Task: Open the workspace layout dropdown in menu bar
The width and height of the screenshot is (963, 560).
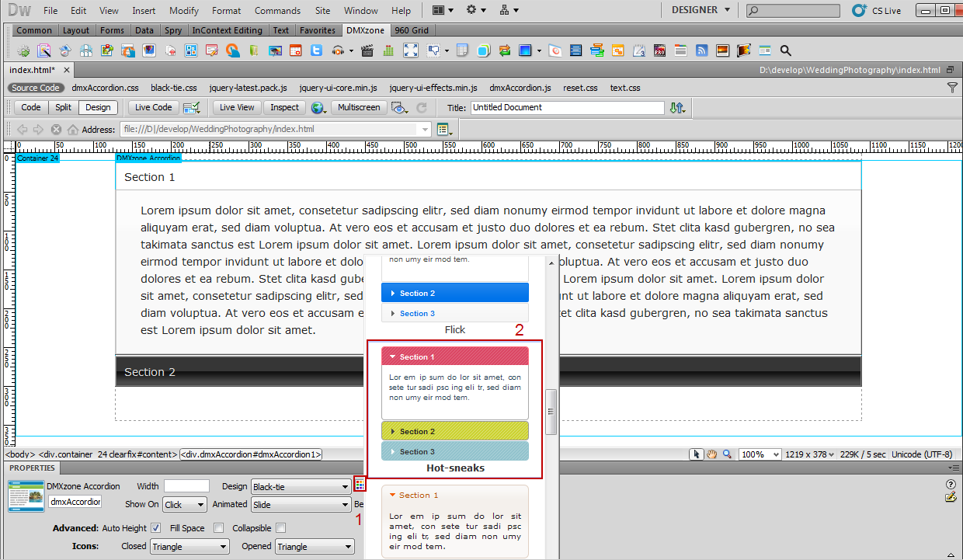Action: click(443, 10)
